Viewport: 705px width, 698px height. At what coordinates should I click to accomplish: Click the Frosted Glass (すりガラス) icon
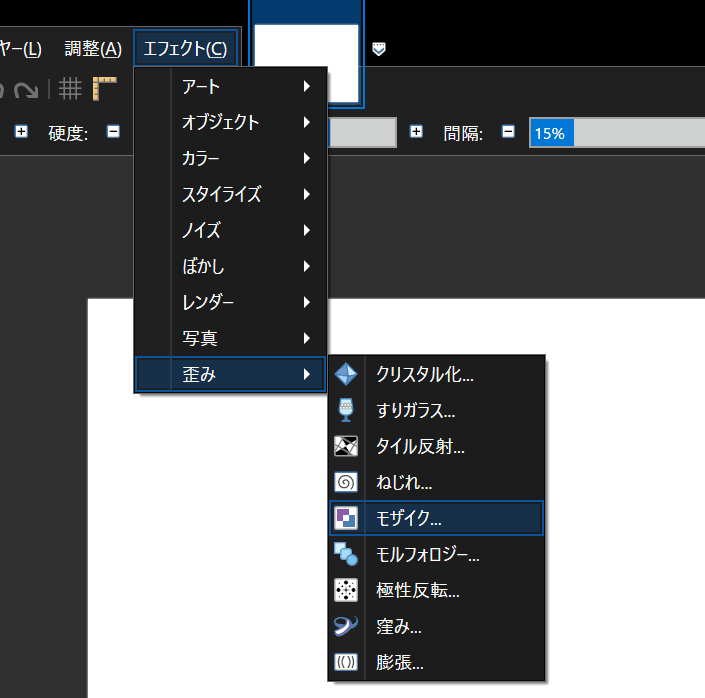[346, 410]
